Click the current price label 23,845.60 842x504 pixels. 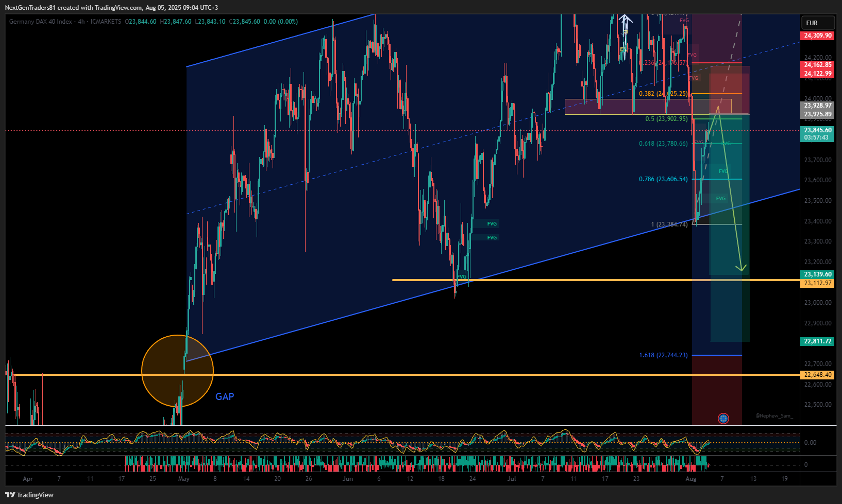point(818,130)
